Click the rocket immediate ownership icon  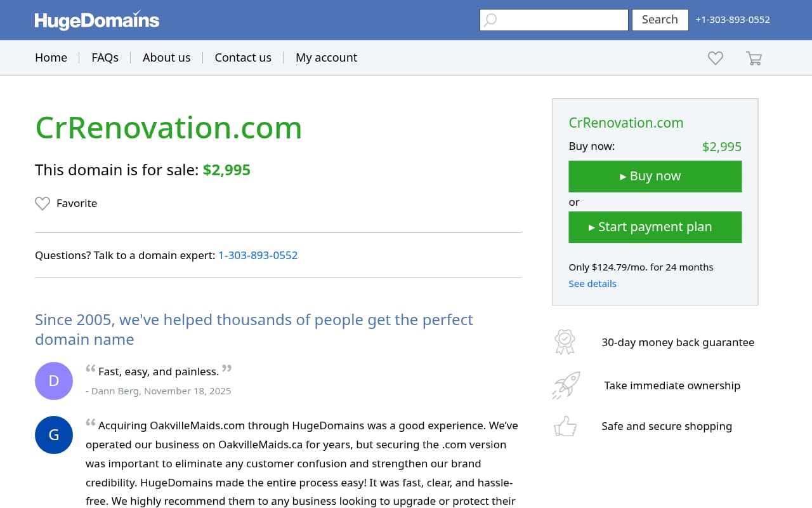[x=566, y=385]
